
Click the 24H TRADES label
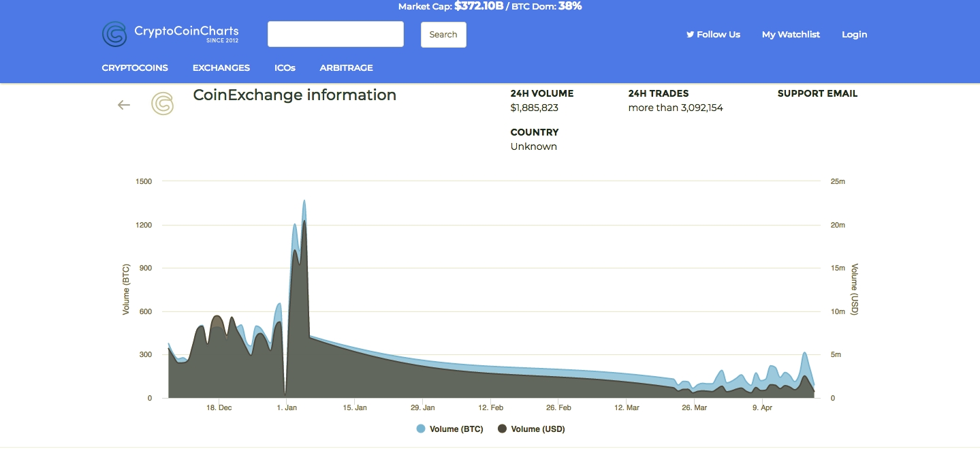(659, 93)
